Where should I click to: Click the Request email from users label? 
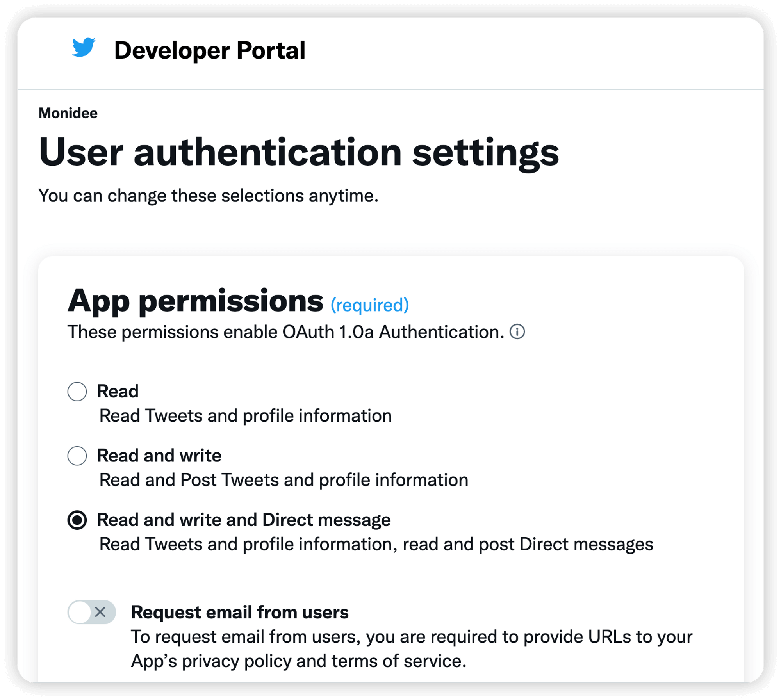[x=240, y=612]
